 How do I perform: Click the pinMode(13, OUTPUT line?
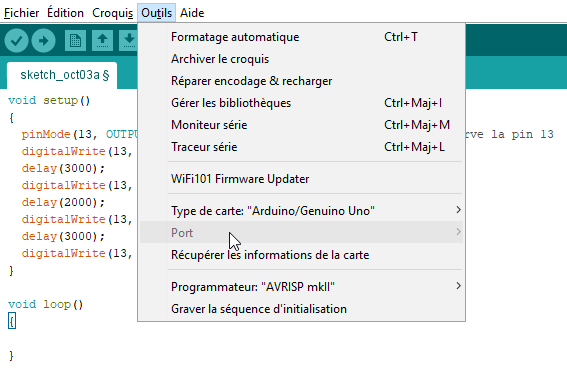click(x=80, y=134)
